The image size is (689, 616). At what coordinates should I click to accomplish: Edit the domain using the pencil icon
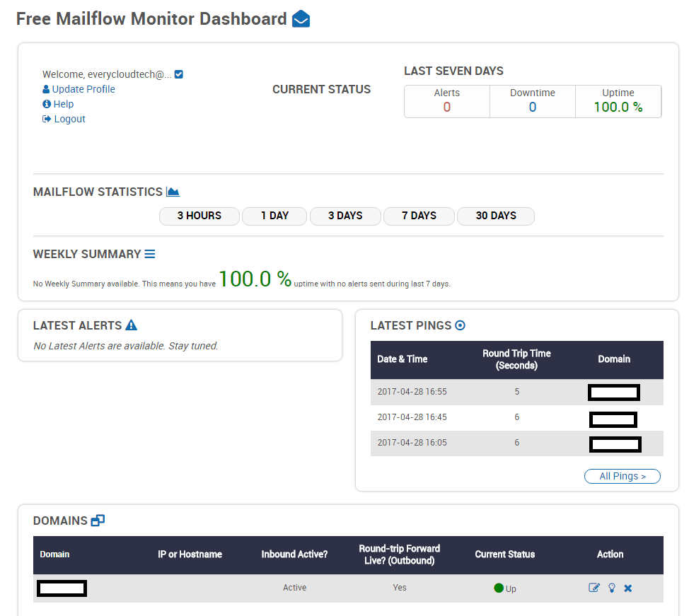[x=594, y=588]
